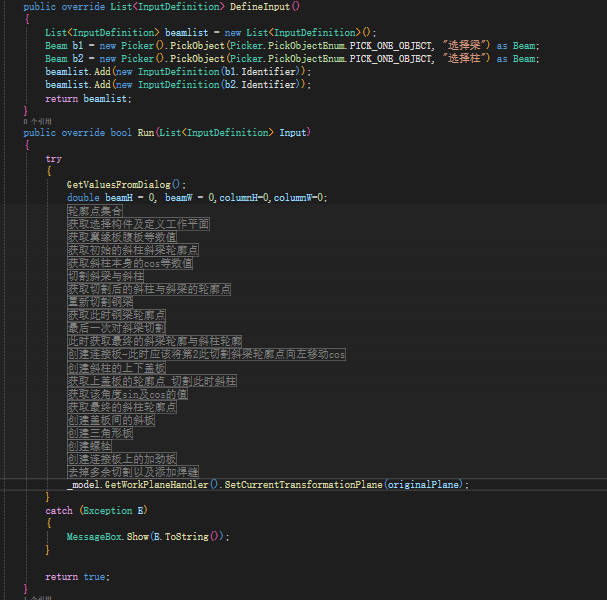Image resolution: width=607 pixels, height=600 pixels.
Task: Click the string "选择梁" in the b1 line
Action: tap(466, 45)
